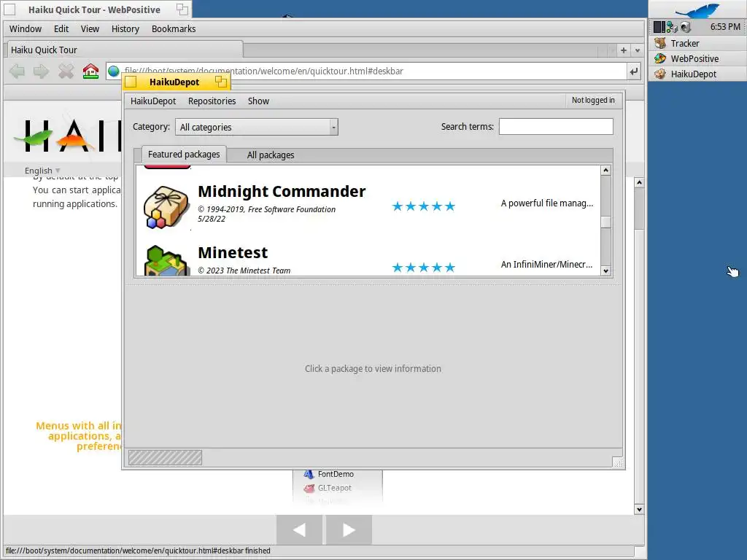Select the Midnight Commander package title
747x560 pixels.
click(x=282, y=192)
